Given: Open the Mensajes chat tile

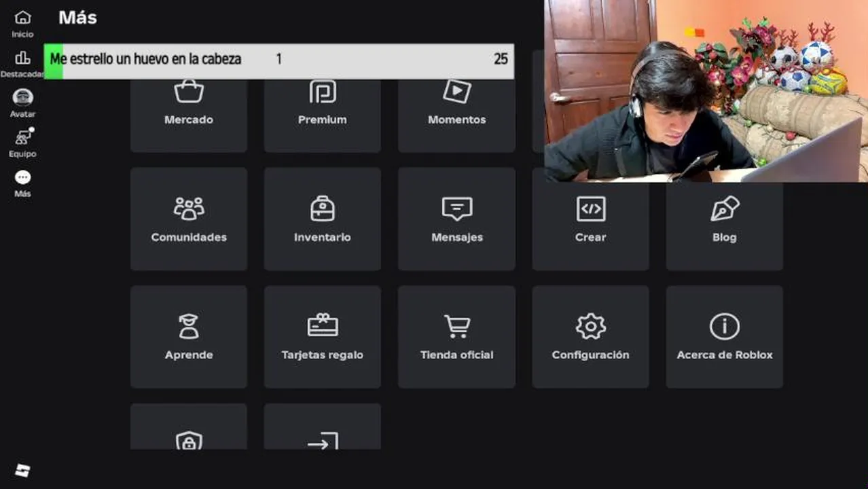Looking at the screenshot, I should click(456, 219).
